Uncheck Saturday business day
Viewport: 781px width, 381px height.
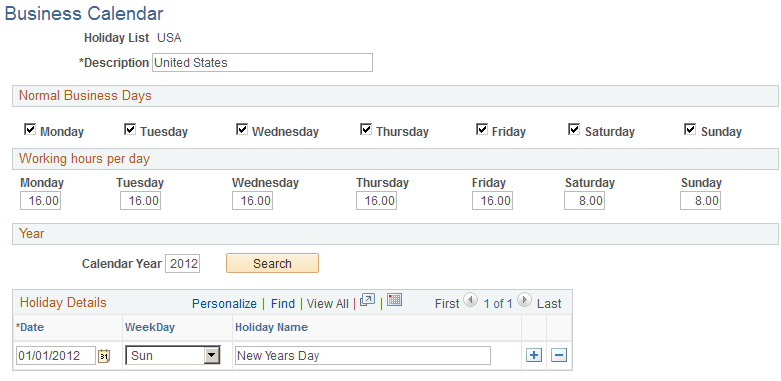tap(574, 130)
